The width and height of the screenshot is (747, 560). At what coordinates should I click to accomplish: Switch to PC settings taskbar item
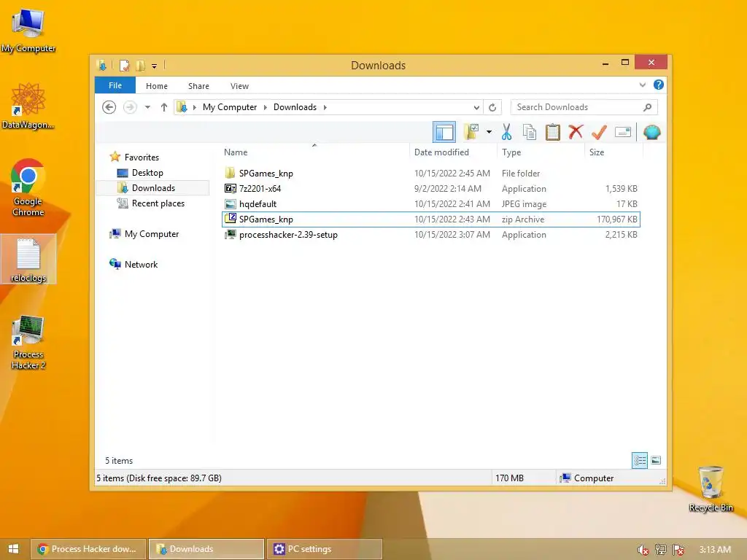[325, 549]
